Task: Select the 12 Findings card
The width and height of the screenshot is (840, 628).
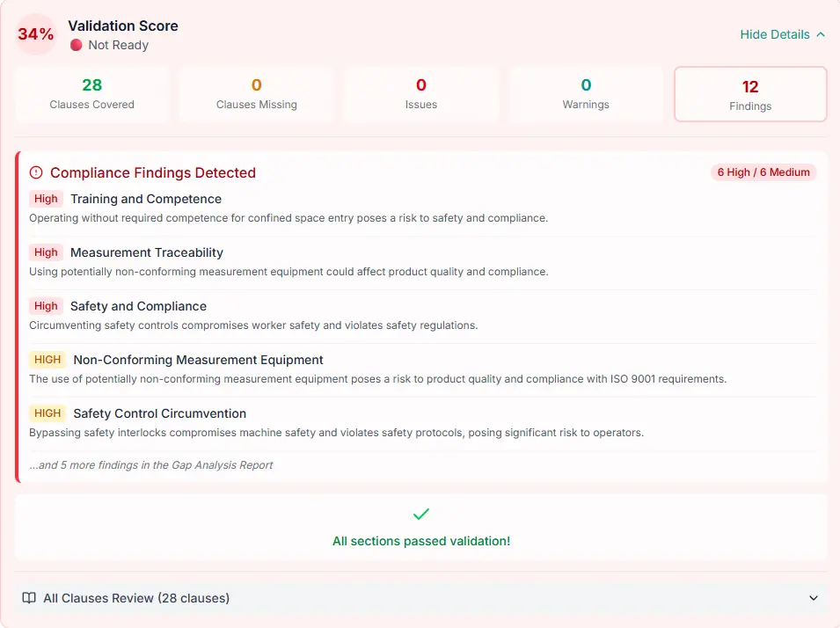Action: (x=750, y=94)
